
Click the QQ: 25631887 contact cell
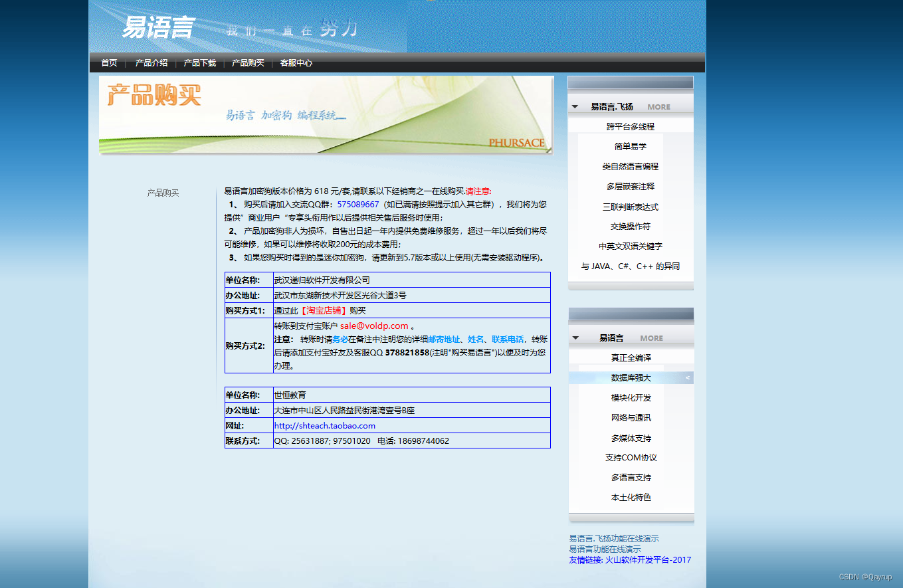[412, 441]
